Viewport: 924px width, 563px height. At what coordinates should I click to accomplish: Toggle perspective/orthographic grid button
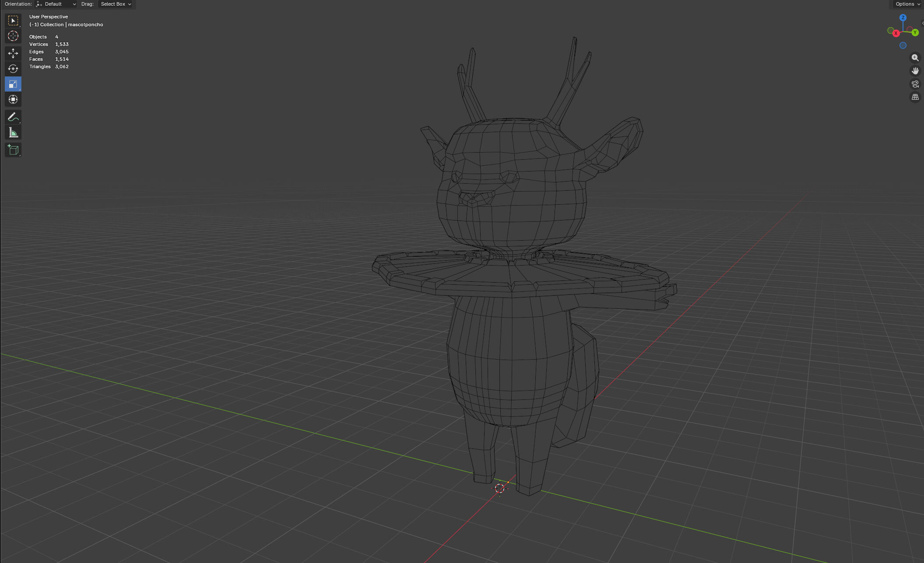click(915, 97)
